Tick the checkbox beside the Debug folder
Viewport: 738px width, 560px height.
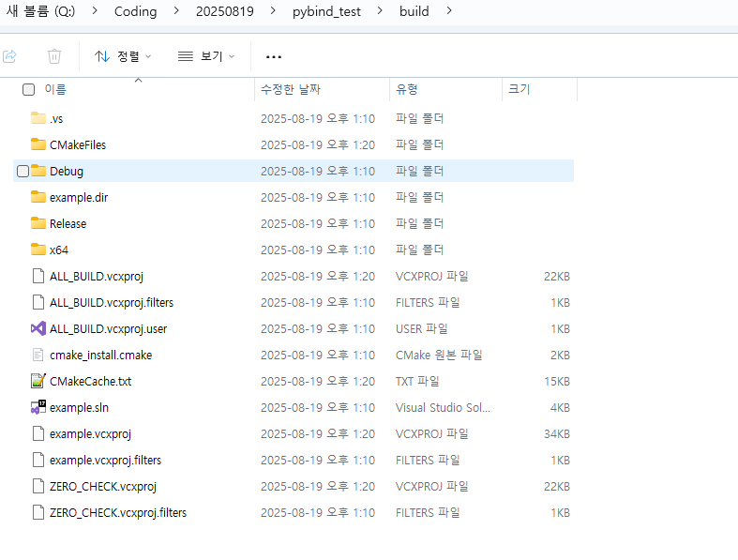23,171
